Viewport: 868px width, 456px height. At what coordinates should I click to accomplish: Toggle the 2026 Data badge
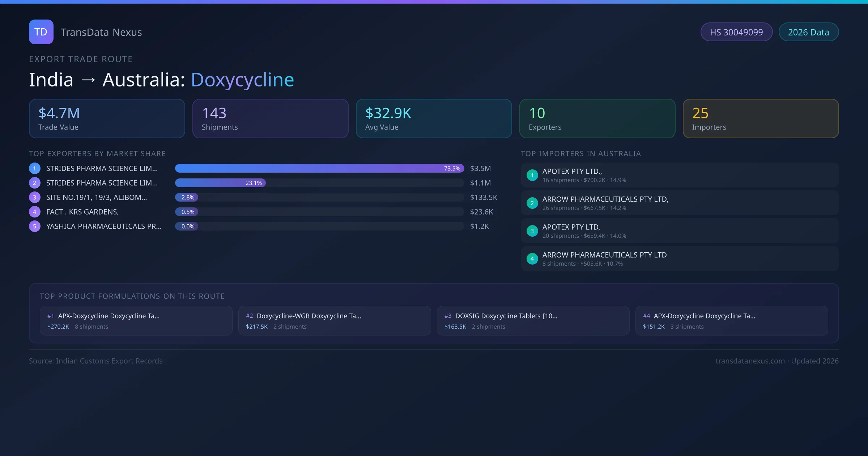pos(808,32)
